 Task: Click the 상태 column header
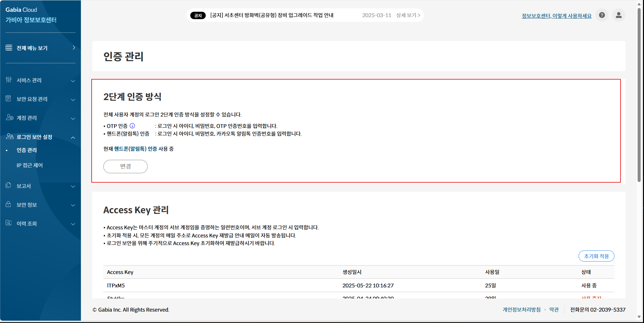click(x=586, y=272)
